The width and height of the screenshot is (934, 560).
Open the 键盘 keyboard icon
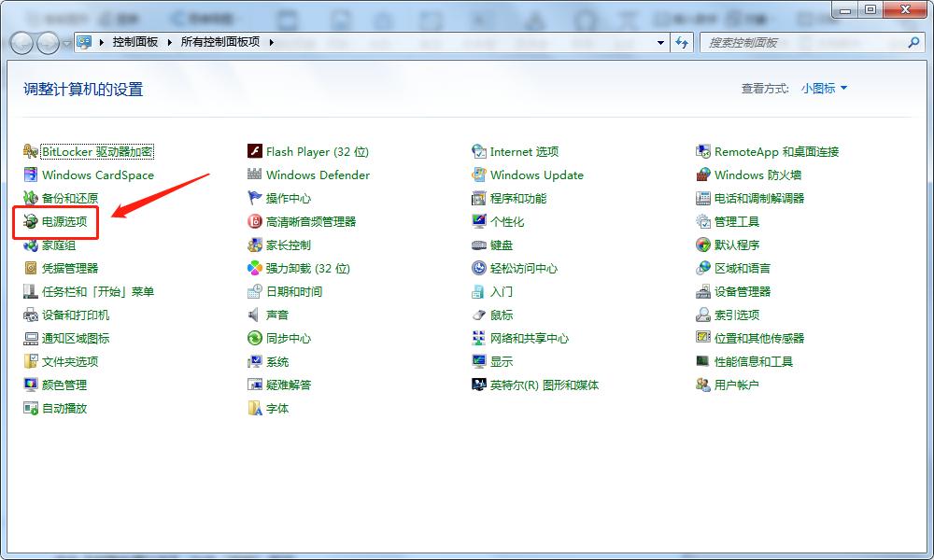(x=479, y=245)
